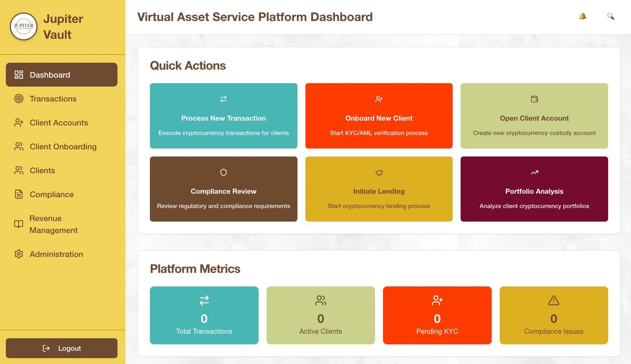
Task: Click the piggy bank icon on Initiate Lending
Action: [379, 173]
